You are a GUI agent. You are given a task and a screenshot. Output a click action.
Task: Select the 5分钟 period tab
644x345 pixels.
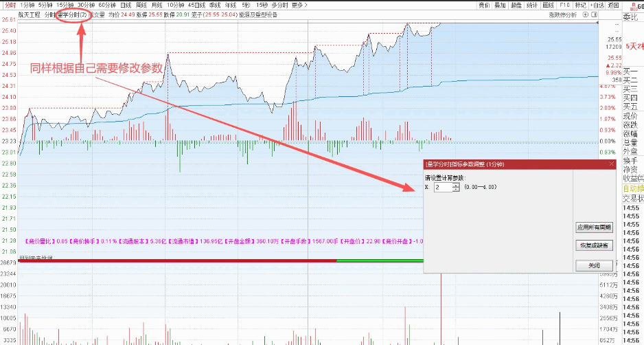(x=45, y=5)
